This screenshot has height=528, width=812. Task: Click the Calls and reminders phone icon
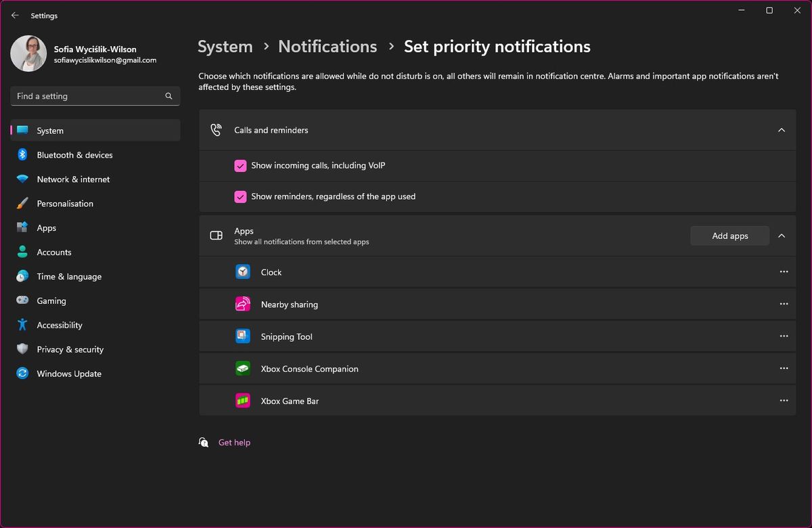click(216, 129)
